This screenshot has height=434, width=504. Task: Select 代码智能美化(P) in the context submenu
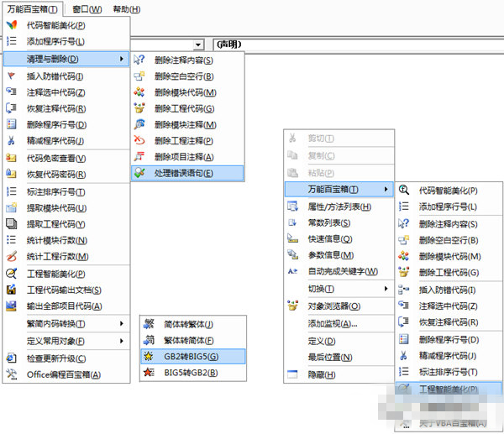[449, 191]
